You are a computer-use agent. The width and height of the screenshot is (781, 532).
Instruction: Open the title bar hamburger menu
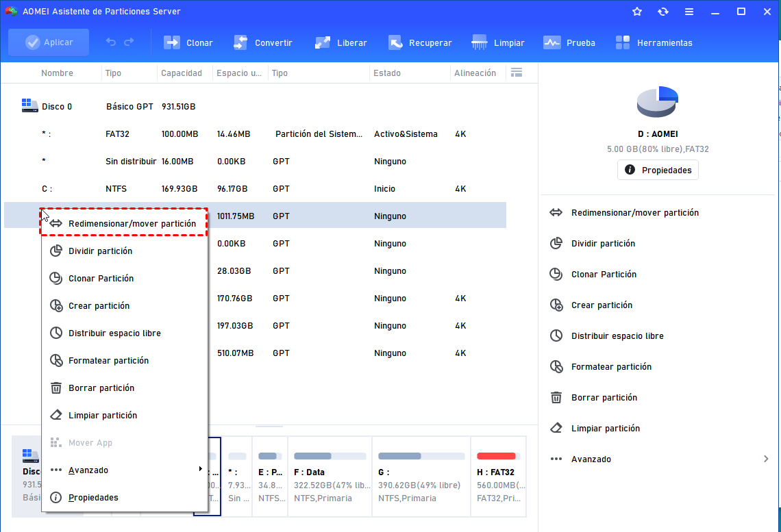pyautogui.click(x=689, y=12)
